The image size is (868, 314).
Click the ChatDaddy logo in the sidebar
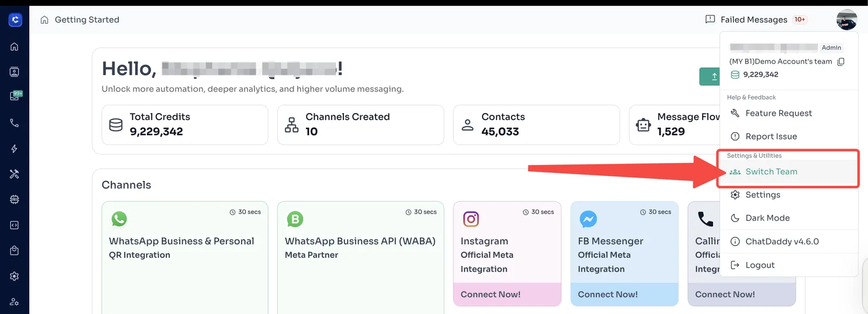pyautogui.click(x=15, y=20)
